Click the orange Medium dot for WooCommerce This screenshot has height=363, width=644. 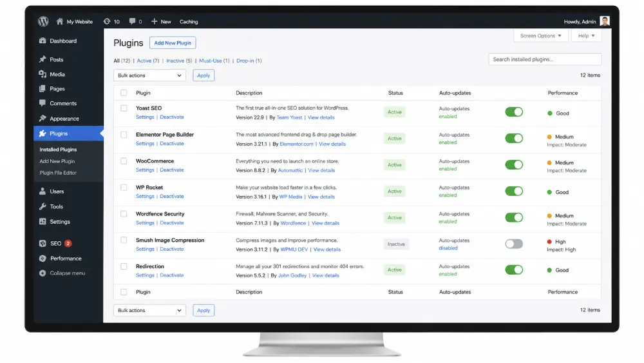[549, 162]
